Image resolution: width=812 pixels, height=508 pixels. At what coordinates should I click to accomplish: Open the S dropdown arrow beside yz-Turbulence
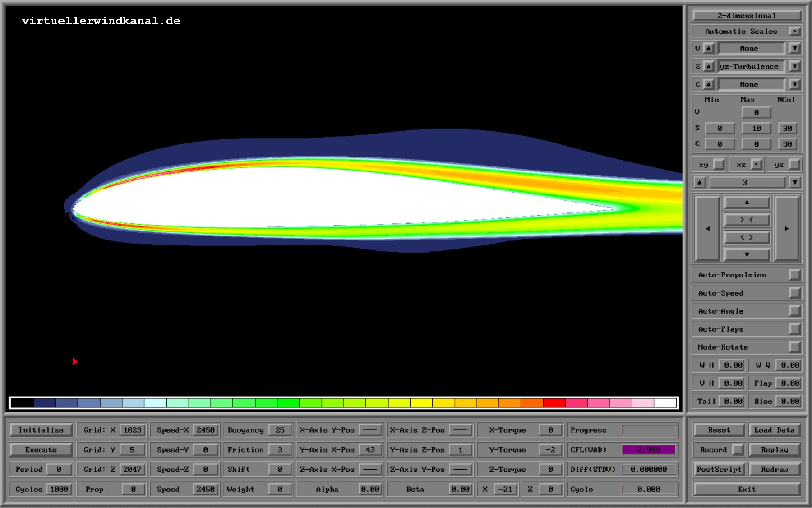click(794, 66)
